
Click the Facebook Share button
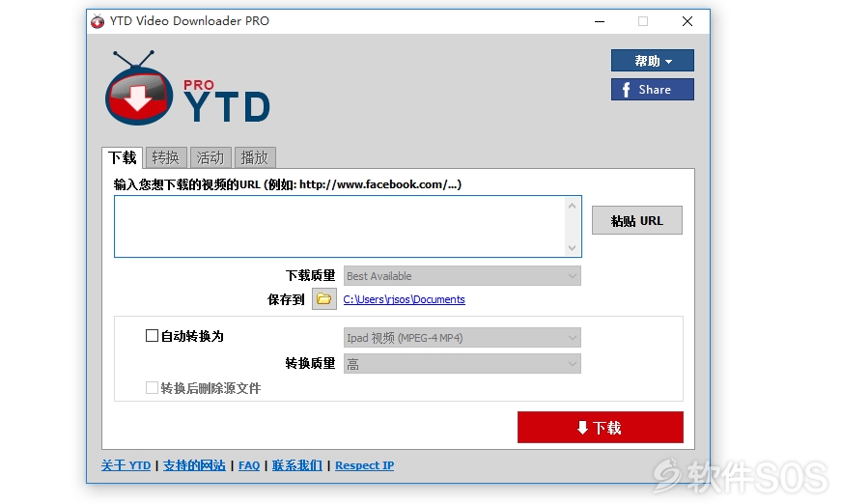652,90
